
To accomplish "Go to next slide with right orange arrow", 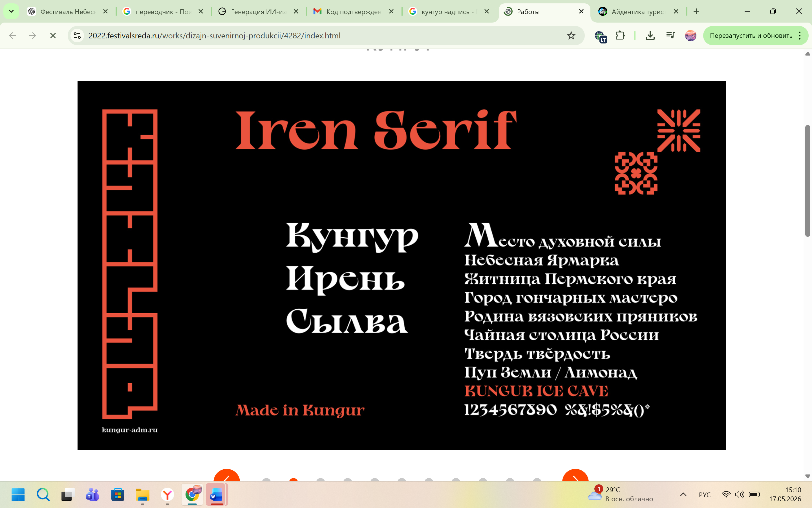I will click(575, 476).
